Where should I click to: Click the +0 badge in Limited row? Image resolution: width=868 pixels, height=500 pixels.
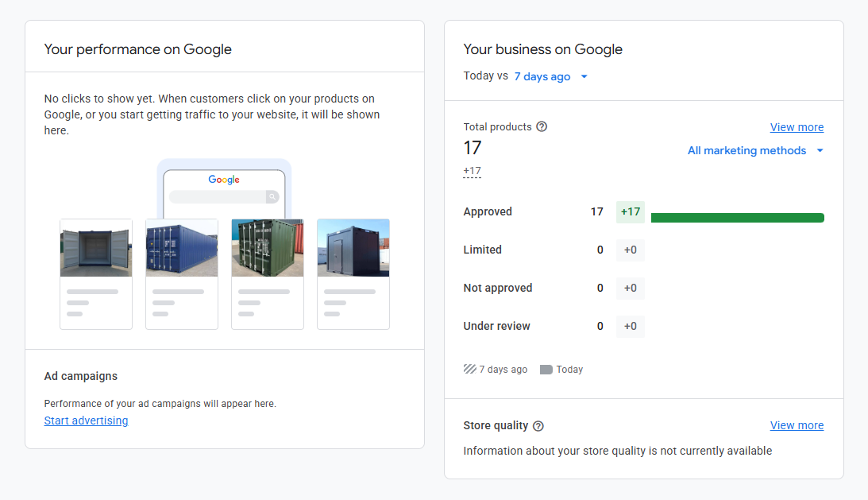631,250
